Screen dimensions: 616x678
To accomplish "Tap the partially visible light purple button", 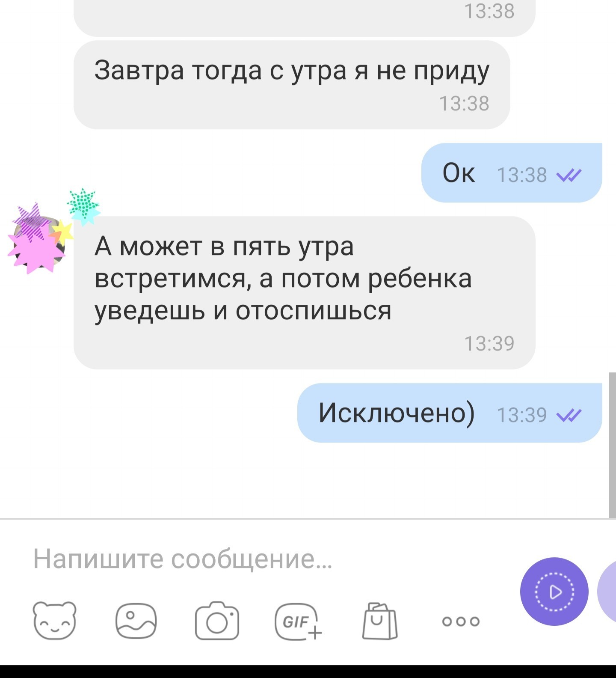I will coord(607,592).
